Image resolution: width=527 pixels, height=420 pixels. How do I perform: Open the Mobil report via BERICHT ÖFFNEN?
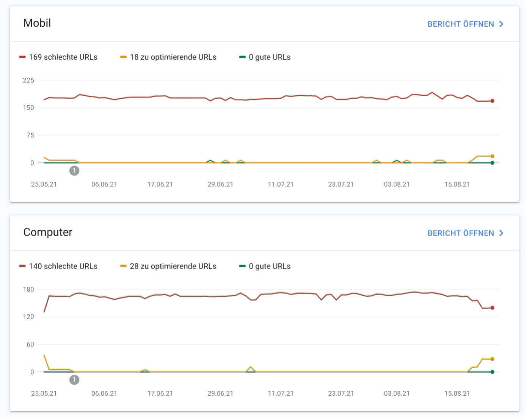465,24
